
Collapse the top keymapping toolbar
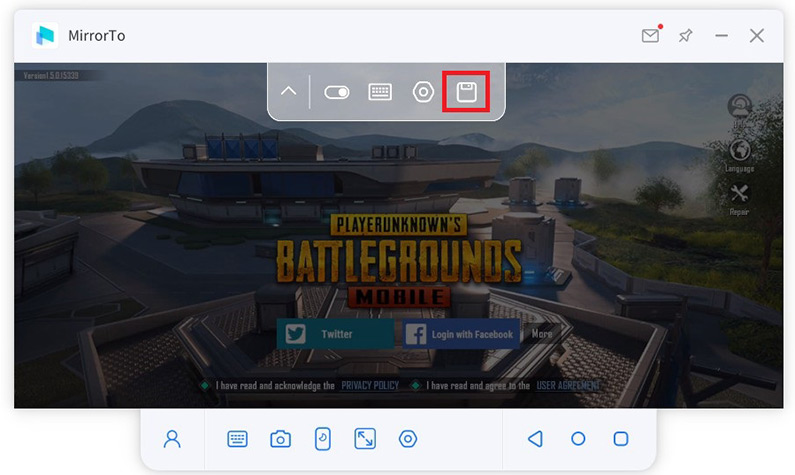click(288, 91)
